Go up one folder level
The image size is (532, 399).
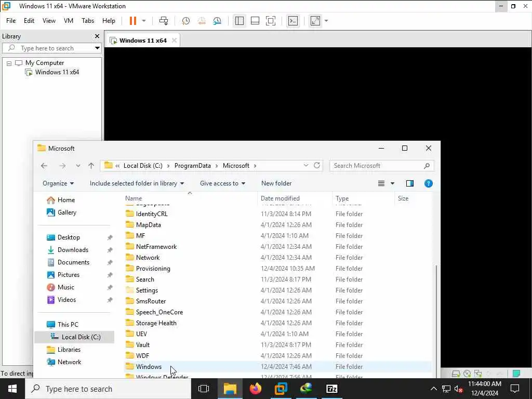click(x=91, y=166)
